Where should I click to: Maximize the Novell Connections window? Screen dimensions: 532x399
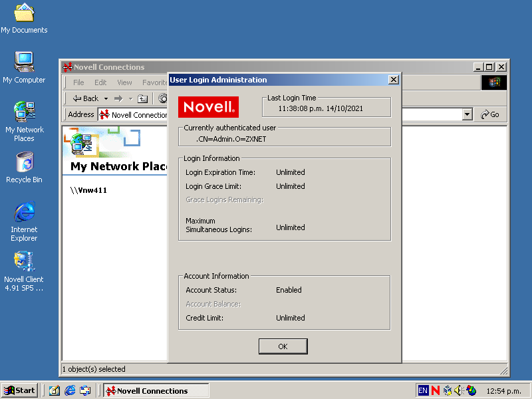[489, 67]
